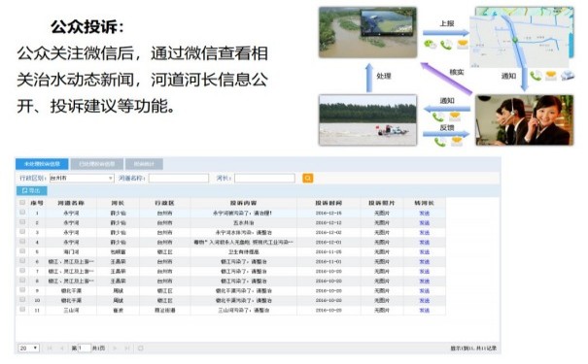The height and width of the screenshot is (364, 588).
Task: Click the river aerial photo thumbnail
Action: (367, 33)
